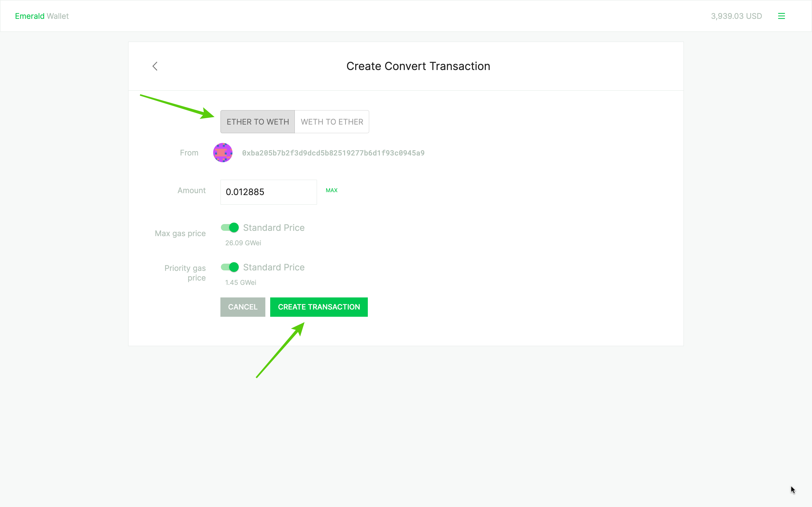Switch to WETH TO ETHER tab
This screenshot has height=507, width=812.
click(332, 122)
